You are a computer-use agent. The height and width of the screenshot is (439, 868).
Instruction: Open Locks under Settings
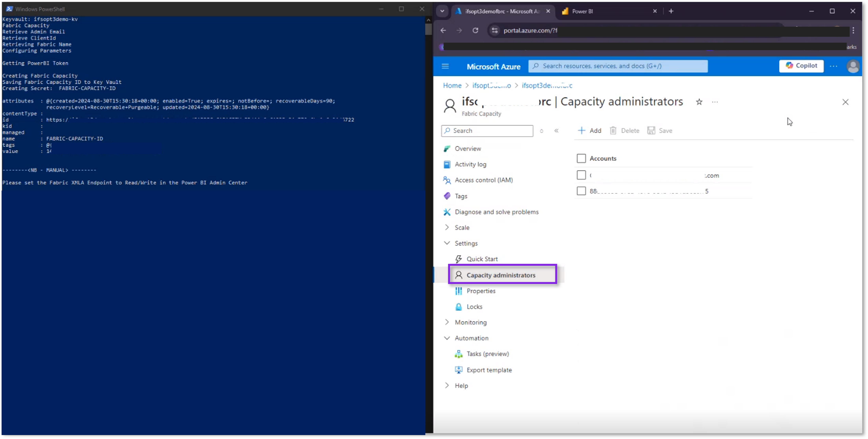click(474, 307)
